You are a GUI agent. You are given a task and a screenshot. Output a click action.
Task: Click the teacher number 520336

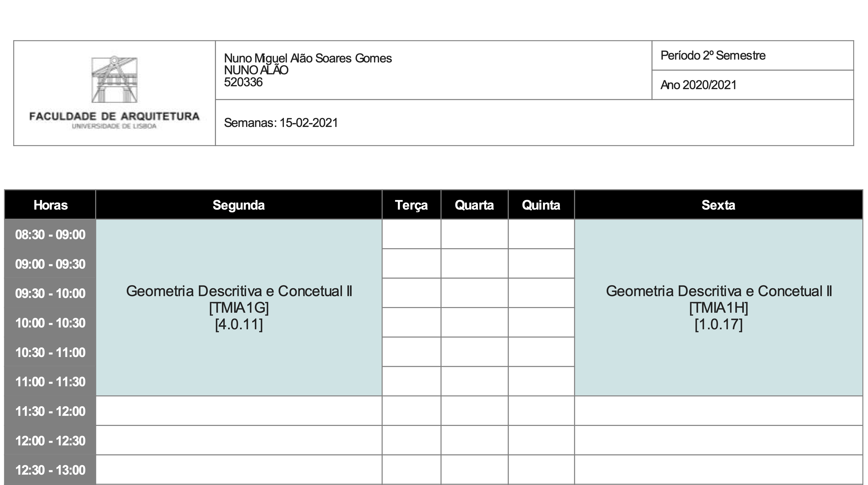(243, 82)
